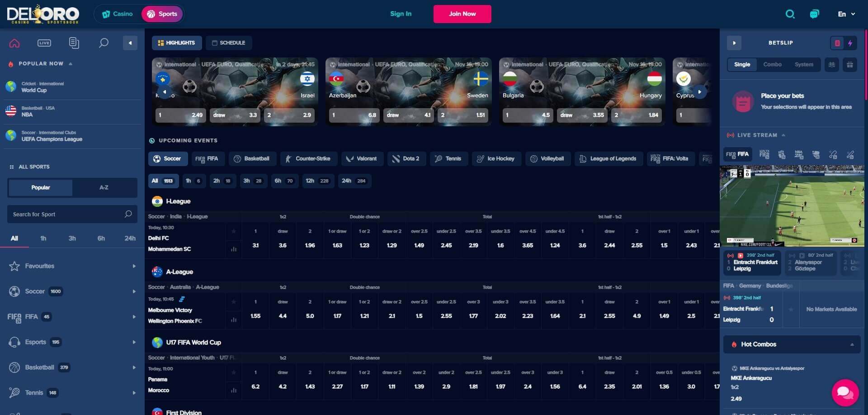
Task: Click the header chat support icon
Action: point(814,14)
